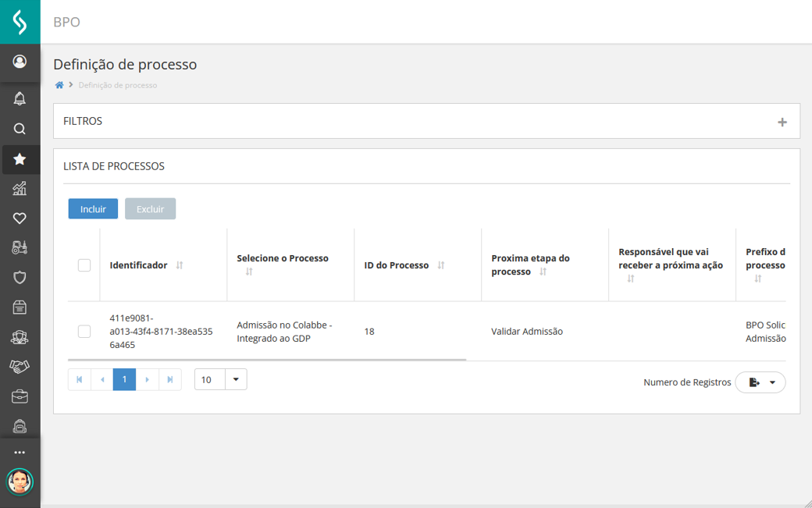
Task: Open the tractor icon module
Action: pyautogui.click(x=20, y=248)
